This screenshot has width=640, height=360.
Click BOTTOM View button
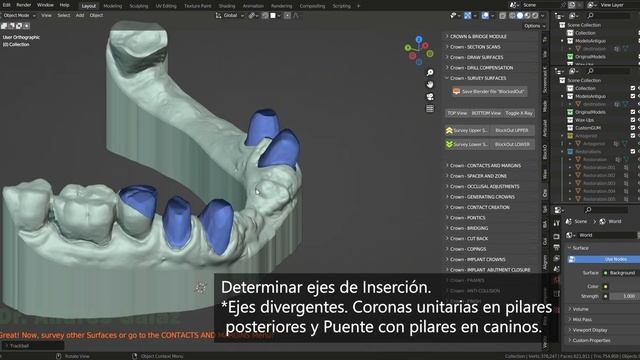(486, 113)
